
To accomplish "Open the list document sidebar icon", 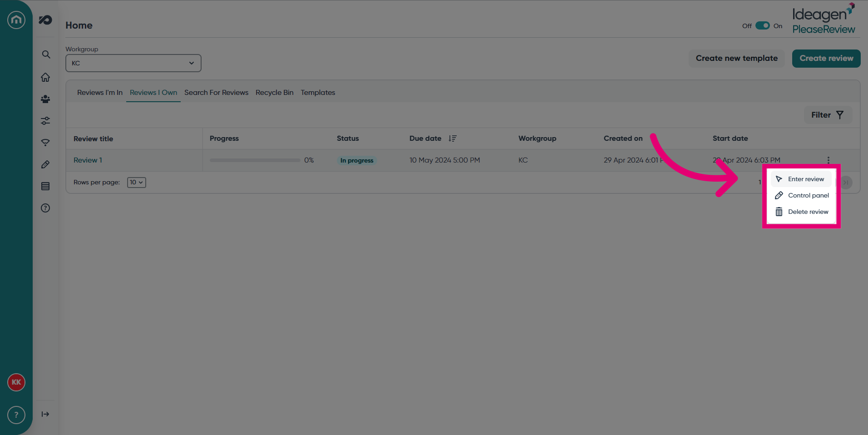I will pyautogui.click(x=45, y=186).
